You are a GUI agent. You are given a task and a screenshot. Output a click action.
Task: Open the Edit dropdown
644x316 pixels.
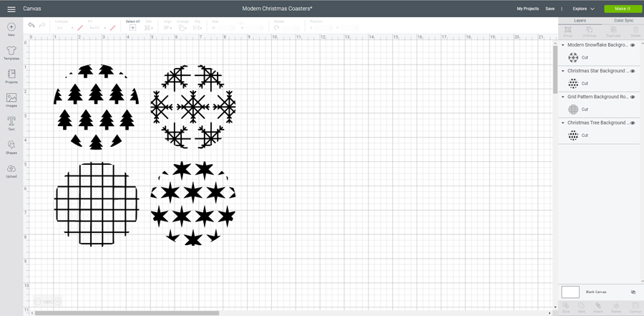pyautogui.click(x=149, y=27)
